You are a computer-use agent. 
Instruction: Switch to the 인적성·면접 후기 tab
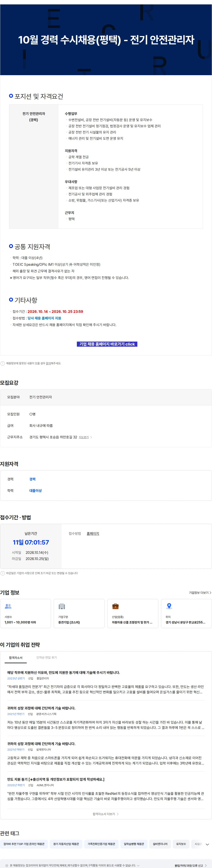point(46,657)
